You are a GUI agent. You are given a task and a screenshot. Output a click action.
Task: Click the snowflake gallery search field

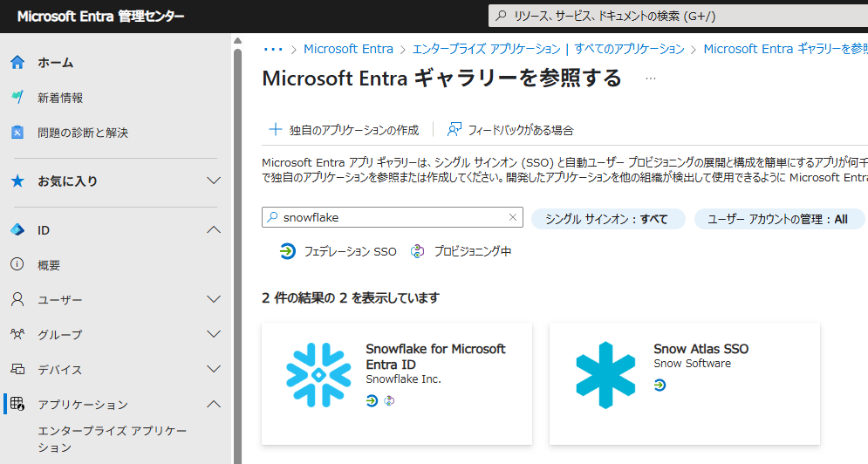pos(392,217)
